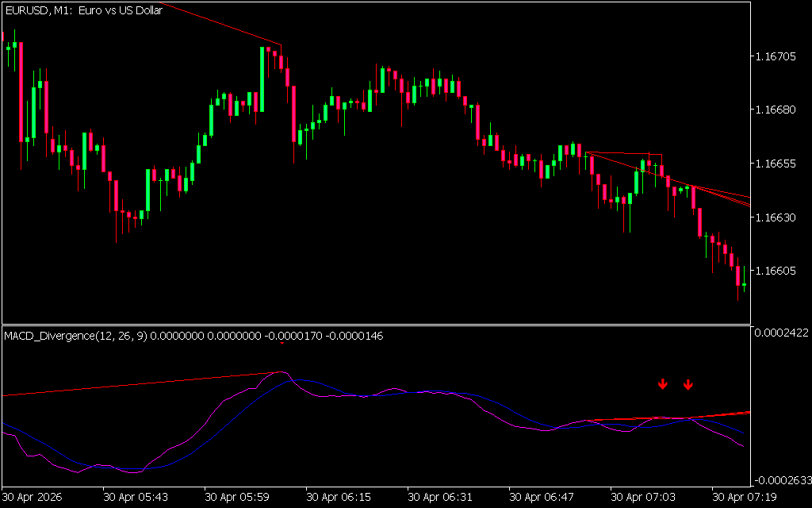Click the 1.16705 price scale label
The image size is (812, 508).
(x=776, y=56)
